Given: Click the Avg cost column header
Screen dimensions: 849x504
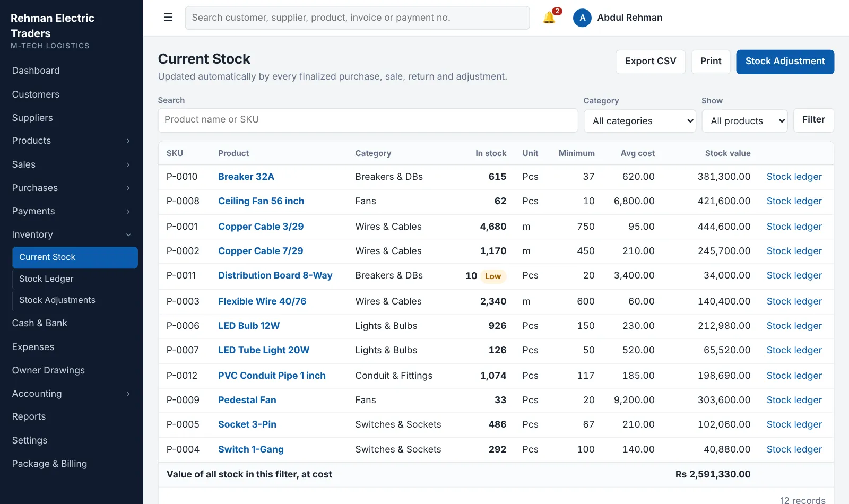Looking at the screenshot, I should [637, 153].
